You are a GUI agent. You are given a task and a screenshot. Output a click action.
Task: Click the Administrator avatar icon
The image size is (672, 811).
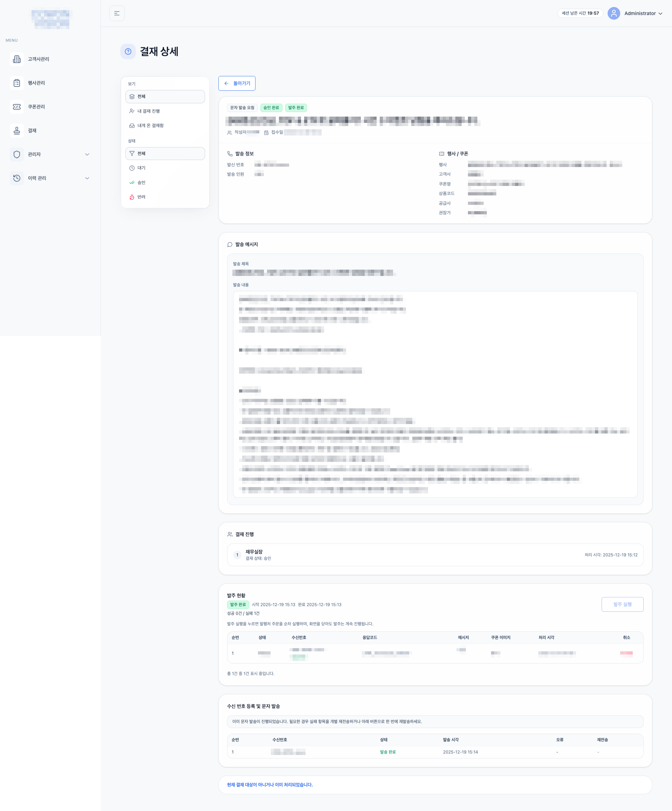(613, 14)
